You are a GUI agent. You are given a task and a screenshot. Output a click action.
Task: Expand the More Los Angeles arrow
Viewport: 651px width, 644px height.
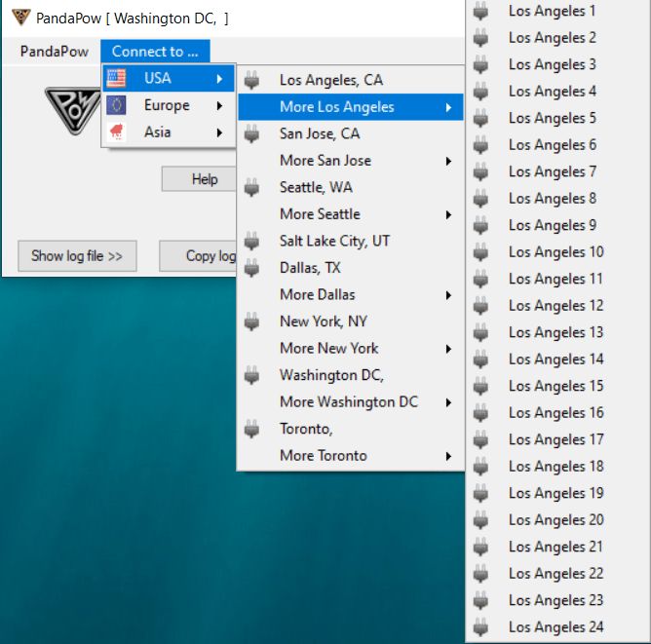tap(448, 107)
